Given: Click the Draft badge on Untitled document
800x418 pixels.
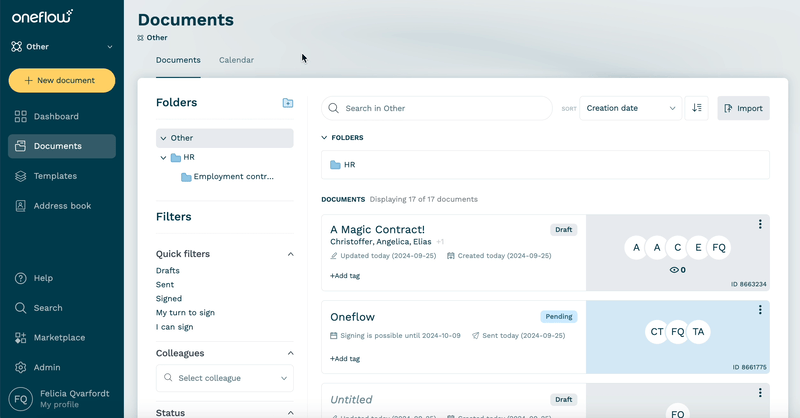Looking at the screenshot, I should click(563, 400).
